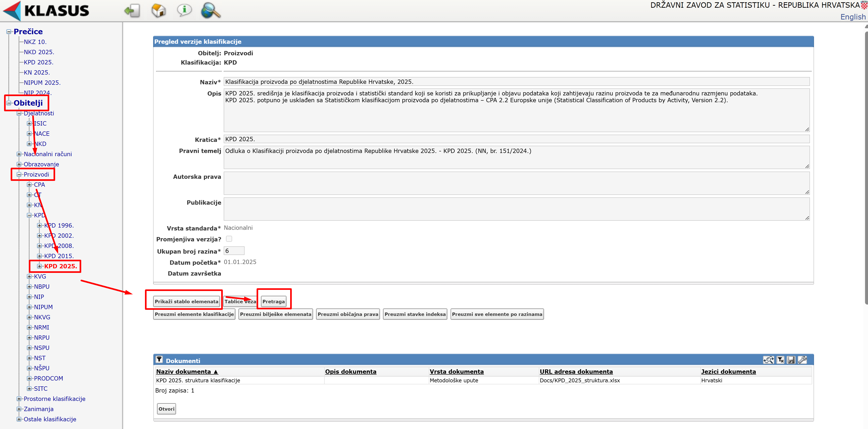Expand the Zanimanja branch

[19, 409]
